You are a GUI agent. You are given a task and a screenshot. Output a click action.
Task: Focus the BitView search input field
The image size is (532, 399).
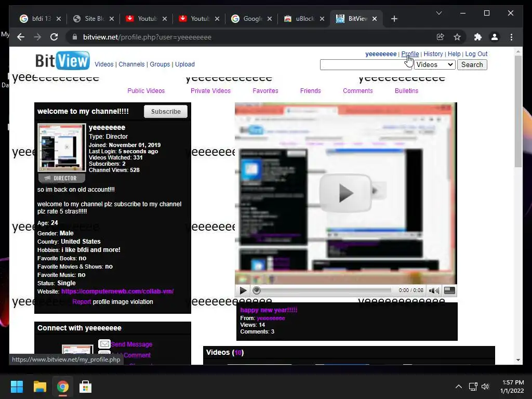[x=366, y=65]
